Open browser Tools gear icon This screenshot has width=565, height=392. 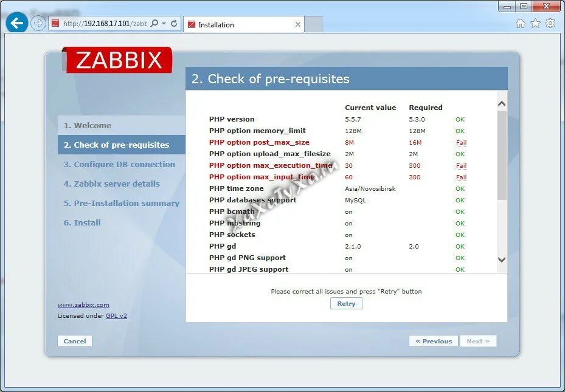tap(550, 23)
